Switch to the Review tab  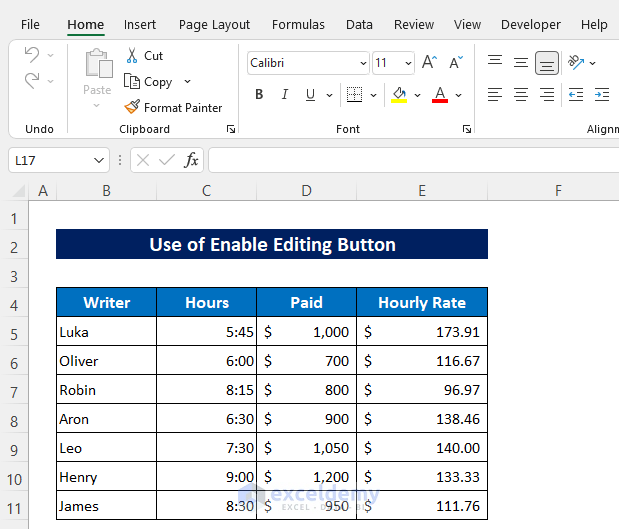pos(414,24)
